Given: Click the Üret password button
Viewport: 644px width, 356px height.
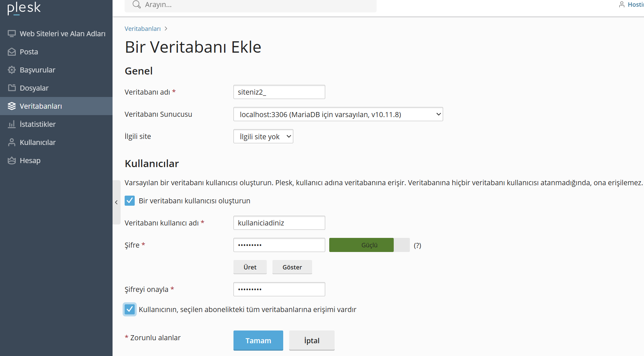Looking at the screenshot, I should (x=250, y=267).
